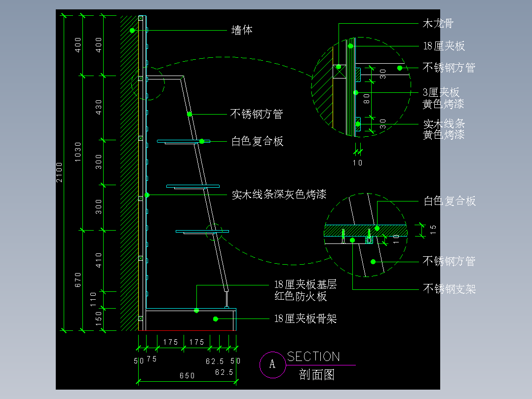Select the 2100 overall height dimension
Viewport: 532px width, 399px height.
59,172
